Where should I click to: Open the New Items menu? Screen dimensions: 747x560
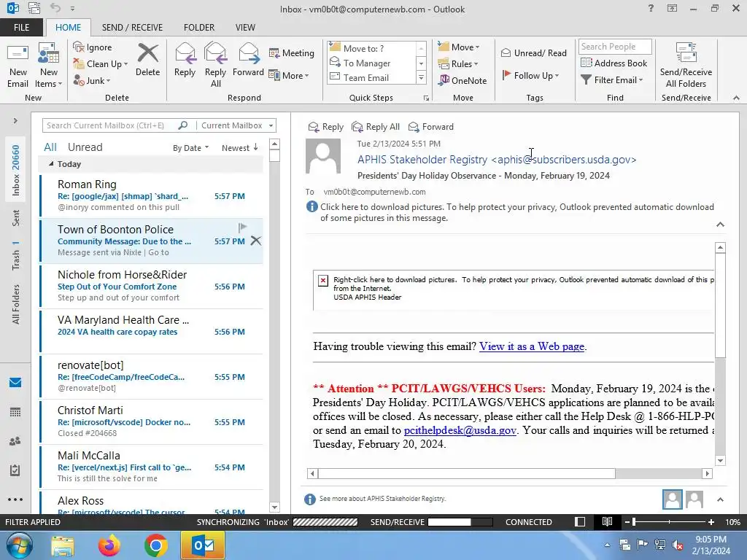point(49,65)
